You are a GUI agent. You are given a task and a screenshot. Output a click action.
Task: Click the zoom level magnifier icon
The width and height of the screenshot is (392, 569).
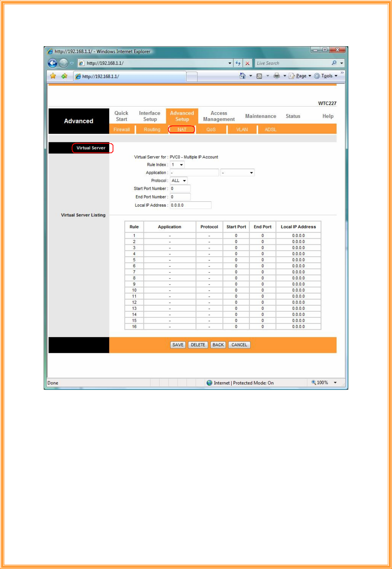tap(314, 383)
